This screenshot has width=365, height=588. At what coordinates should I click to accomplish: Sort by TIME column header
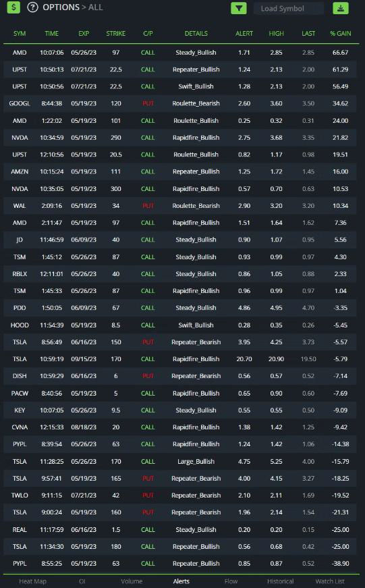point(52,33)
